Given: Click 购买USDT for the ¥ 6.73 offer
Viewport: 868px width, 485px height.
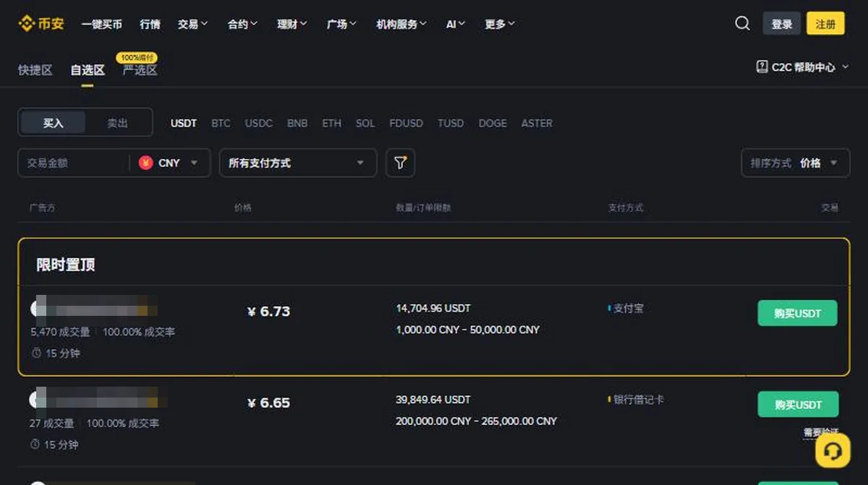Looking at the screenshot, I should (x=797, y=313).
